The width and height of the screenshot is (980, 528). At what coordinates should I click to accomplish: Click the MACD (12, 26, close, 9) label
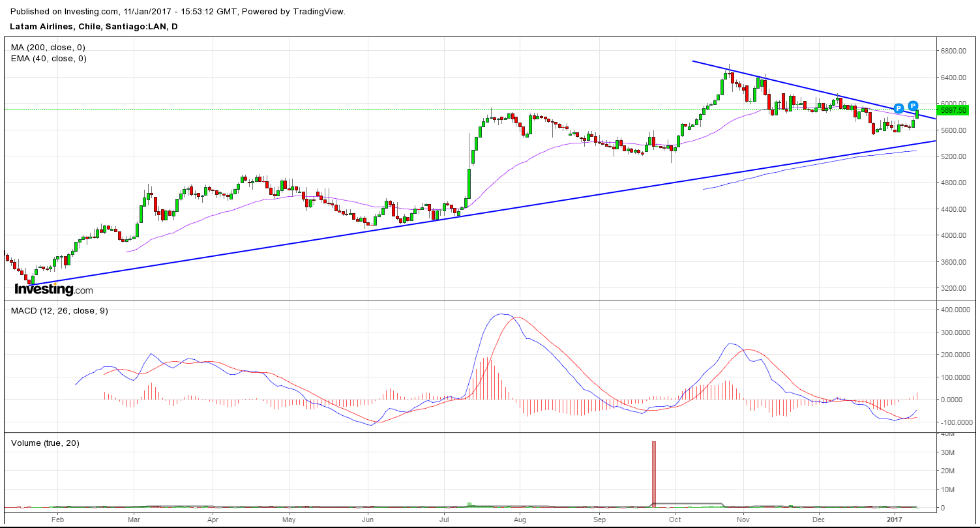pos(59,310)
